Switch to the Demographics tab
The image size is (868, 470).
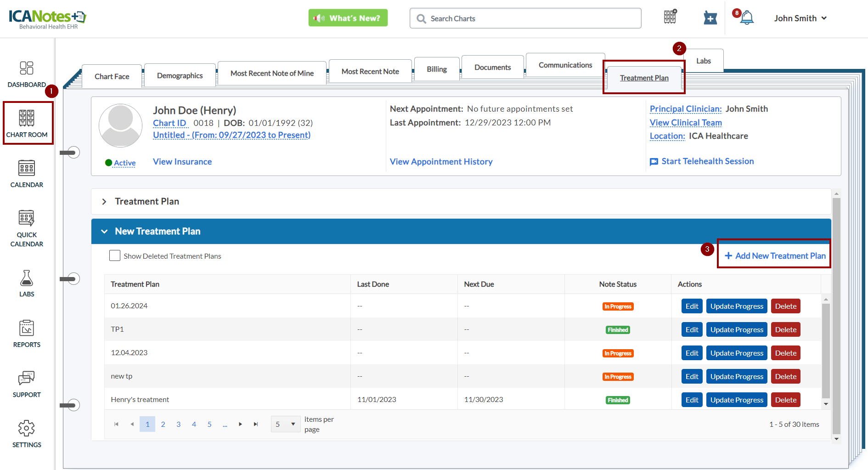click(180, 76)
